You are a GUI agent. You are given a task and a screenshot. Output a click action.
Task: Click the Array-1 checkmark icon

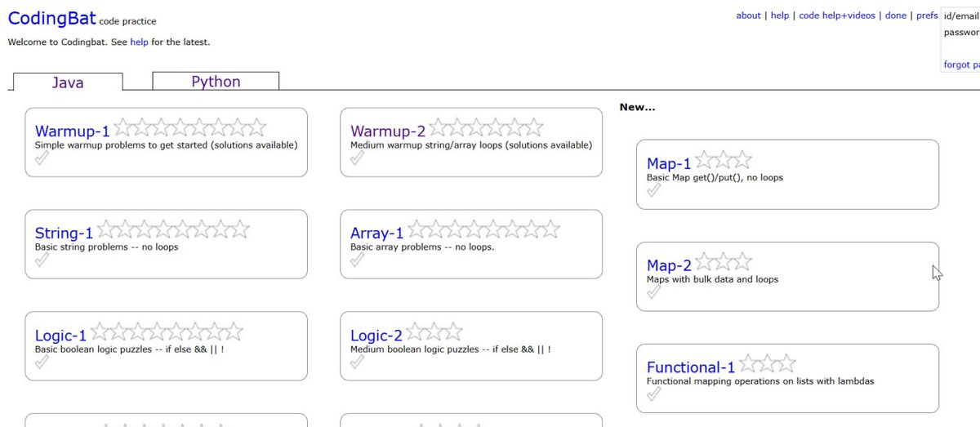357,260
